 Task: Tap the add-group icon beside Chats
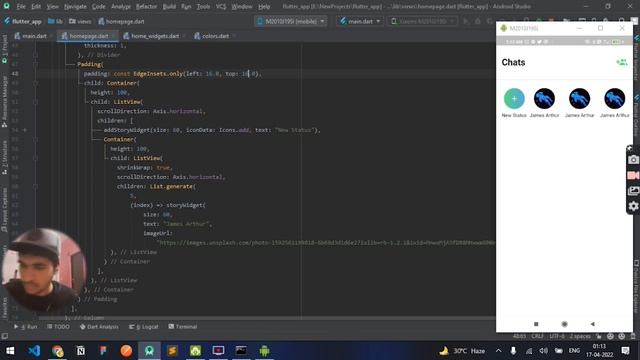tap(621, 62)
